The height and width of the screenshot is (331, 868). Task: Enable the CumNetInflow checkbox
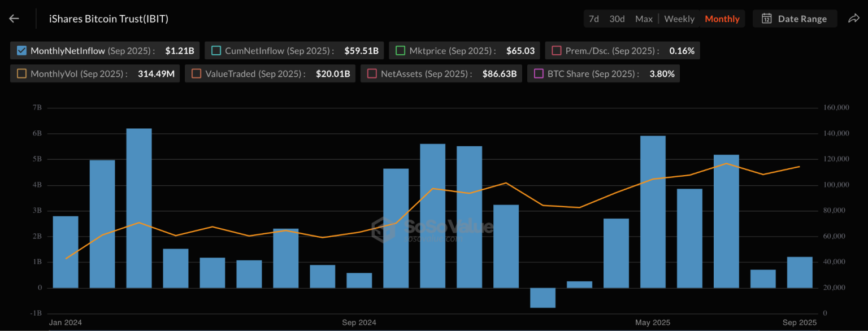click(x=216, y=51)
